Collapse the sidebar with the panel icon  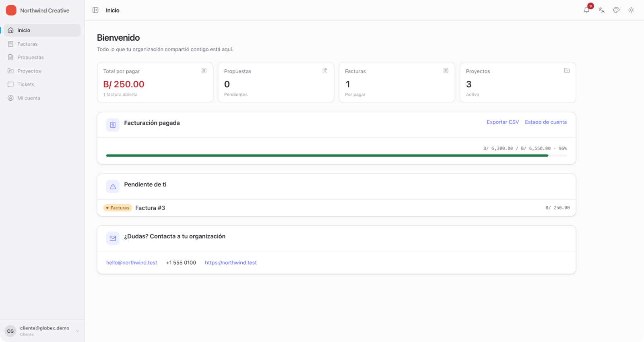point(95,10)
